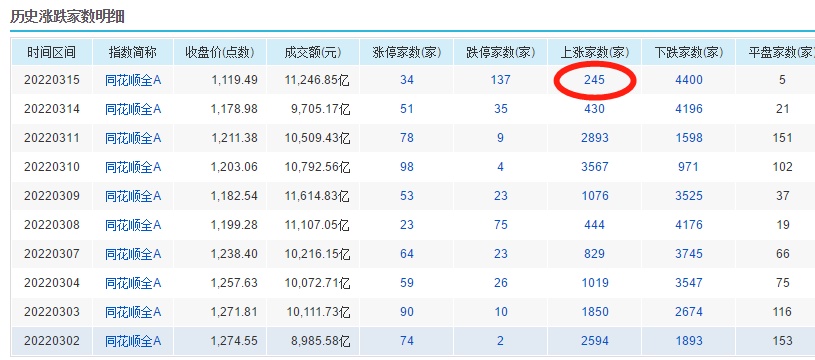Viewport: 815px width, 360px height.
Task: Open 同花顺全A link in 20220304 row
Action: [134, 283]
